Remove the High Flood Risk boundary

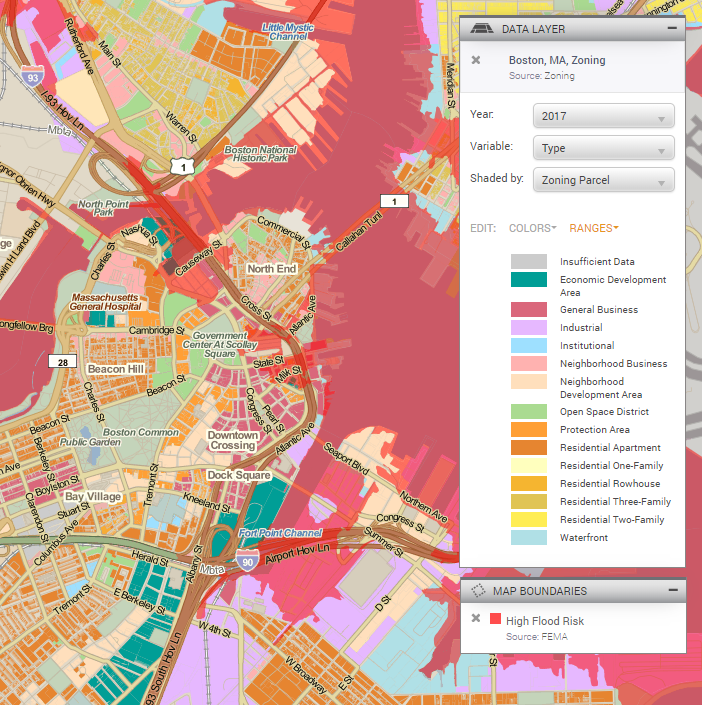(x=476, y=618)
